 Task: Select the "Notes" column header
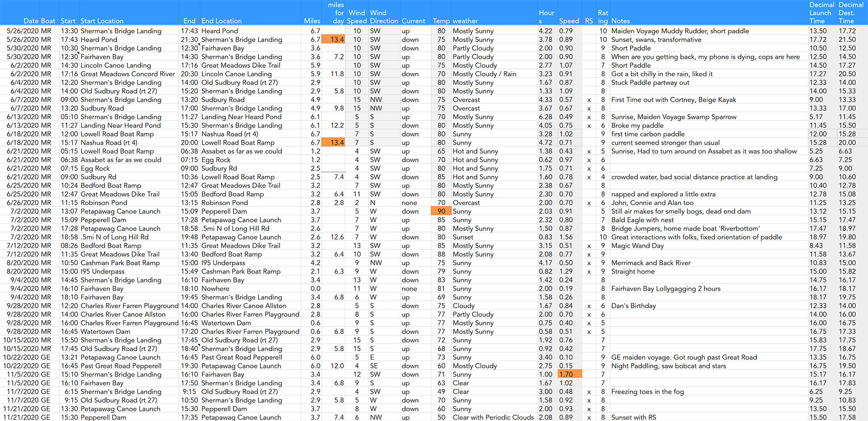(x=620, y=21)
